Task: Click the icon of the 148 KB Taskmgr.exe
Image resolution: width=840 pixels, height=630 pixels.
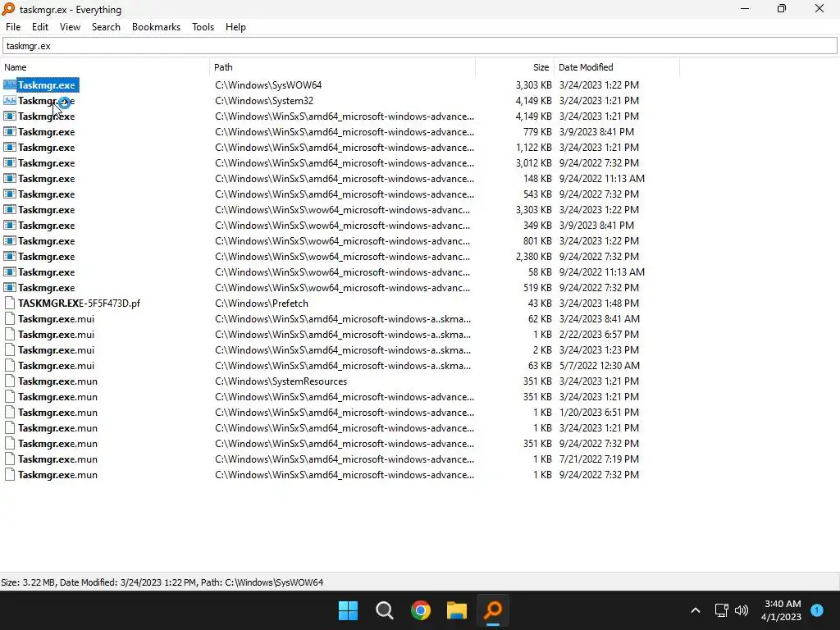Action: (x=10, y=178)
